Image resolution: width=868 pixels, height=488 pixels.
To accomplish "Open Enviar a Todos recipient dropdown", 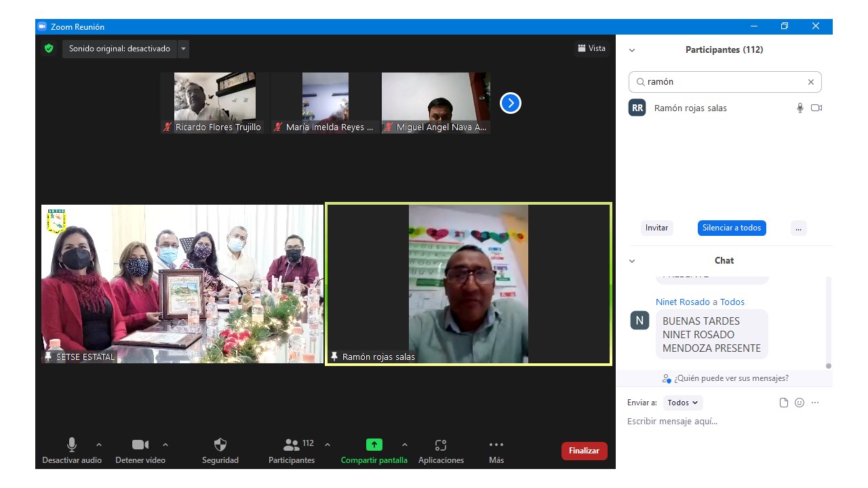I will click(683, 403).
